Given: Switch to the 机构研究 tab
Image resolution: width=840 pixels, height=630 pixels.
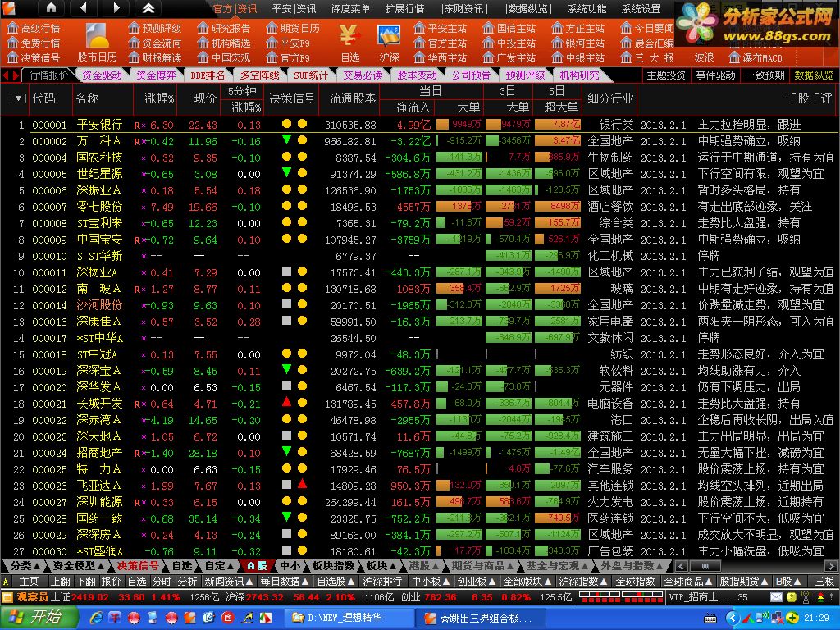Looking at the screenshot, I should (x=580, y=75).
